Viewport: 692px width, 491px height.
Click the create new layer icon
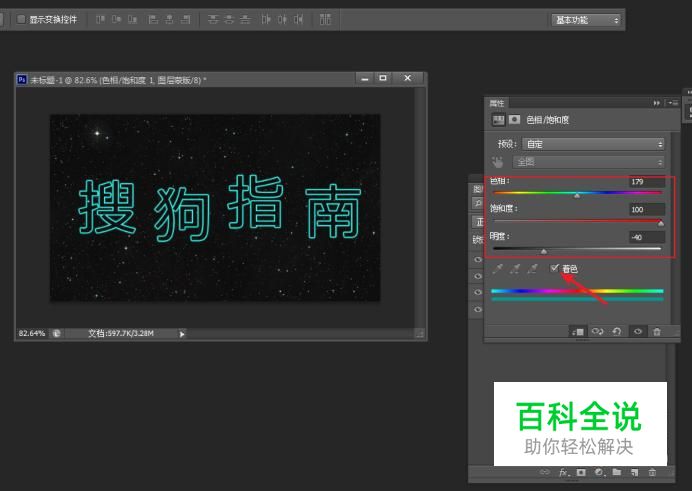tap(635, 472)
